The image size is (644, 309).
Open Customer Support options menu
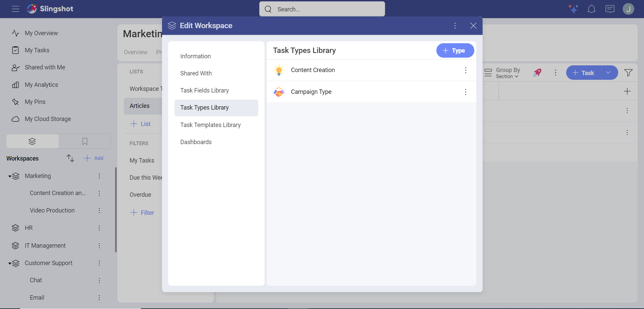(99, 263)
